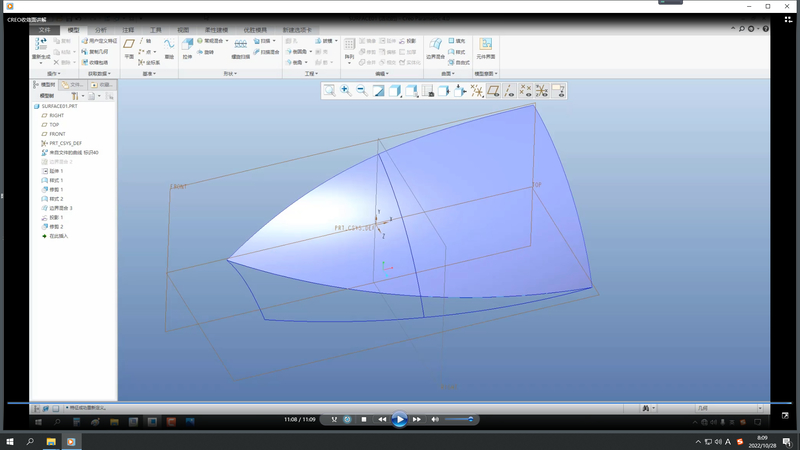Click the Plane (平面) datum tool

coord(129,48)
